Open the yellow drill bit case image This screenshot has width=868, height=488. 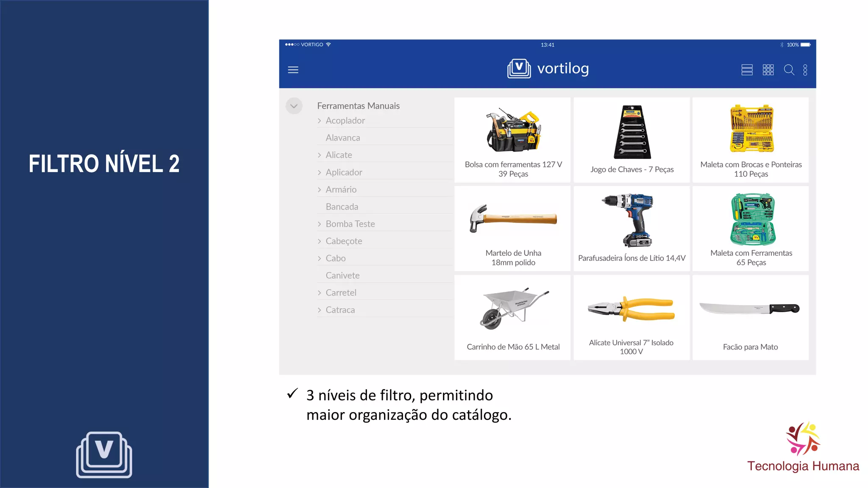tap(751, 129)
